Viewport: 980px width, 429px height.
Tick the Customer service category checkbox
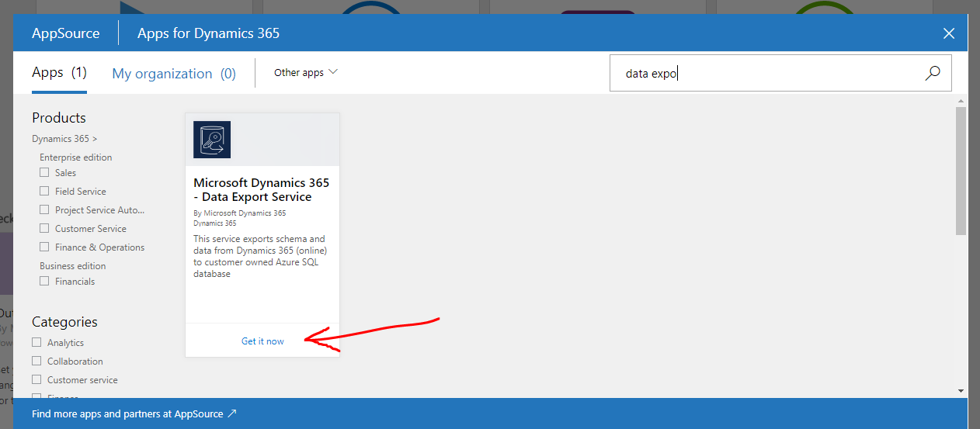pos(36,379)
